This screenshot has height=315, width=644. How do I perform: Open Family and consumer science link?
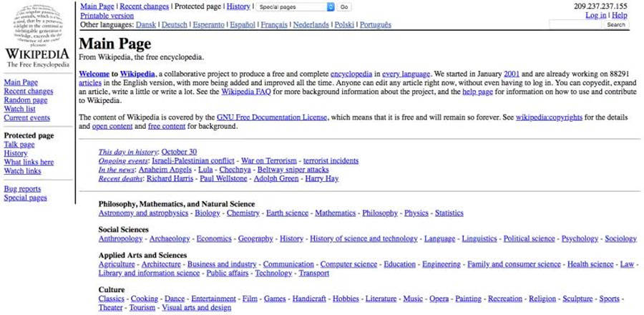point(514,264)
